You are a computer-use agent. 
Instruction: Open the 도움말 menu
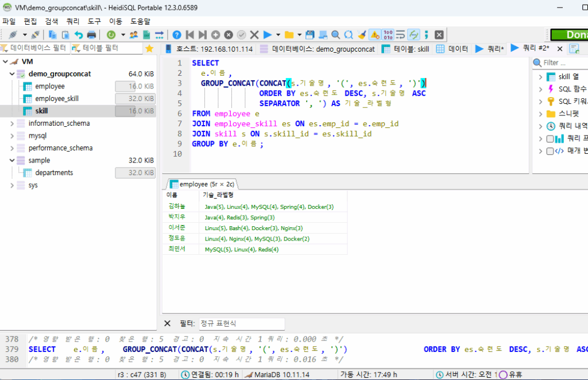click(x=140, y=21)
